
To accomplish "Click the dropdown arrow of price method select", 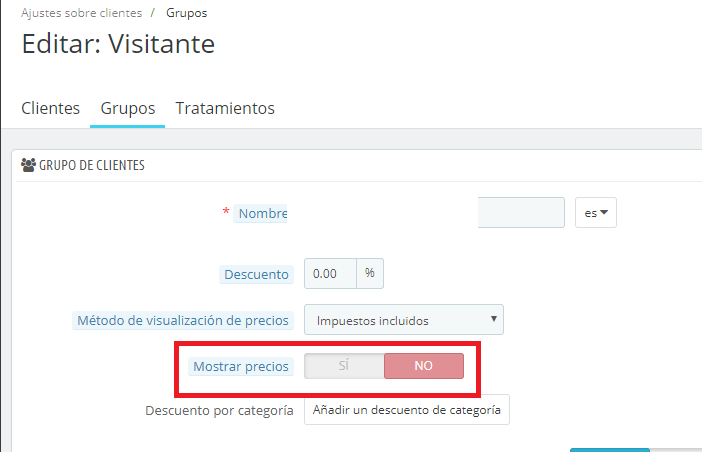I will click(493, 319).
